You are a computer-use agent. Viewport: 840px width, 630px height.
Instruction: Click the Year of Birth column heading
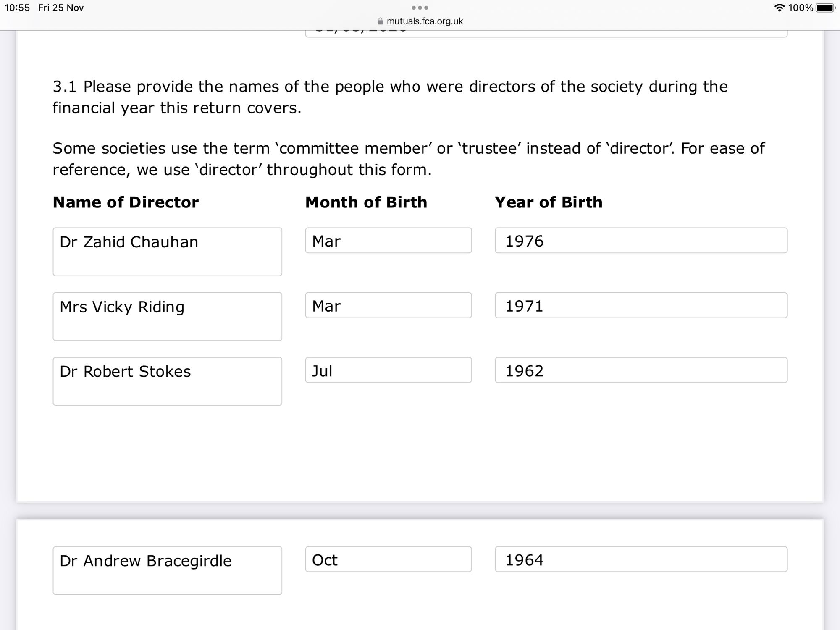tap(549, 202)
